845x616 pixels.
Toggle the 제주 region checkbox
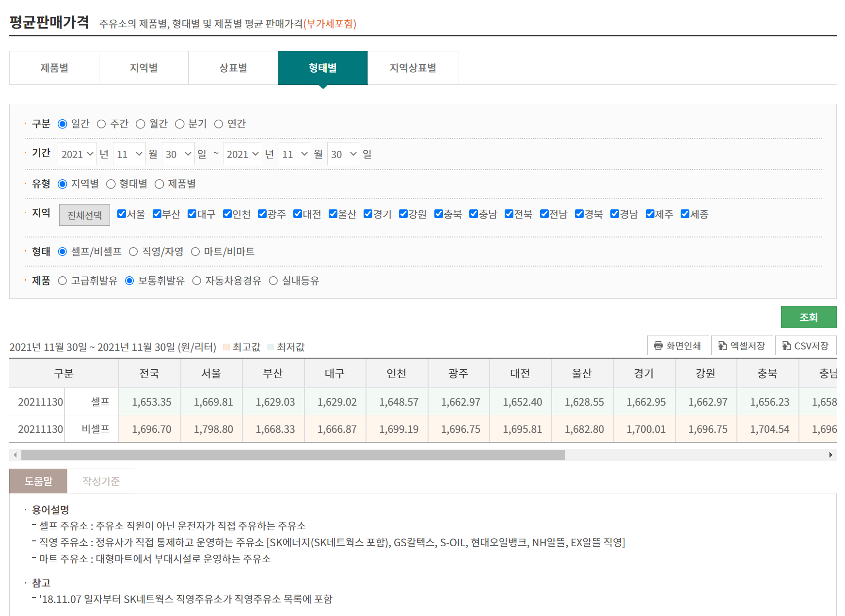click(x=650, y=214)
